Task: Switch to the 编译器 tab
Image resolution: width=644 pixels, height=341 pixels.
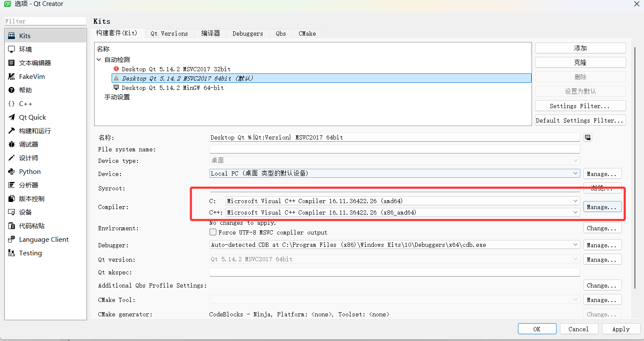Action: [x=210, y=34]
